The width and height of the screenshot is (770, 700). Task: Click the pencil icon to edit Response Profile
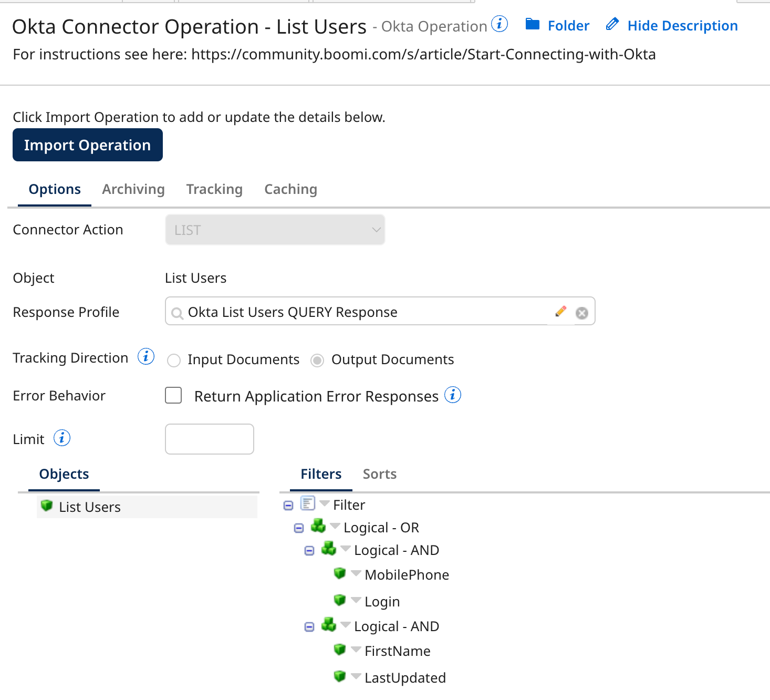tap(560, 311)
